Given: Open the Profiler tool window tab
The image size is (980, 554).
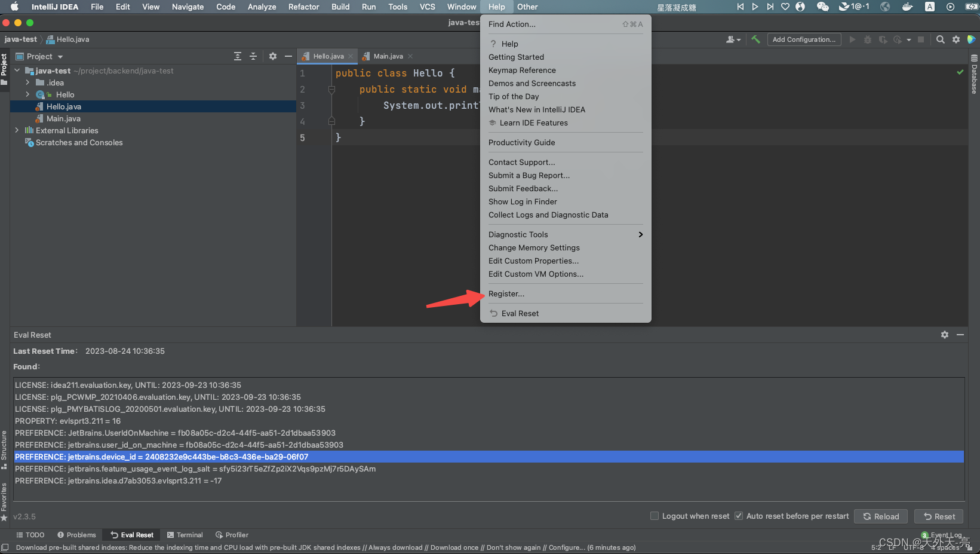Looking at the screenshot, I should click(232, 535).
